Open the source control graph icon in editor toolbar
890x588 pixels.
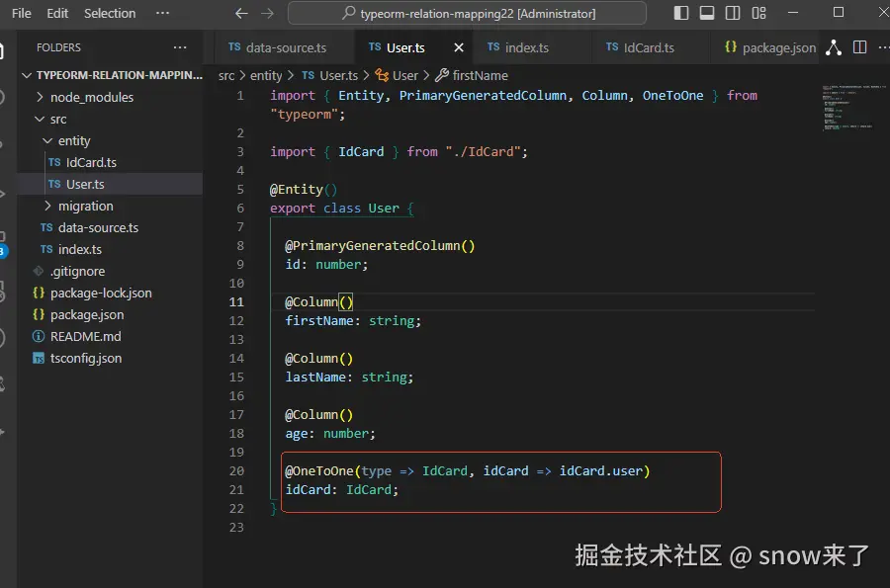pyautogui.click(x=834, y=47)
